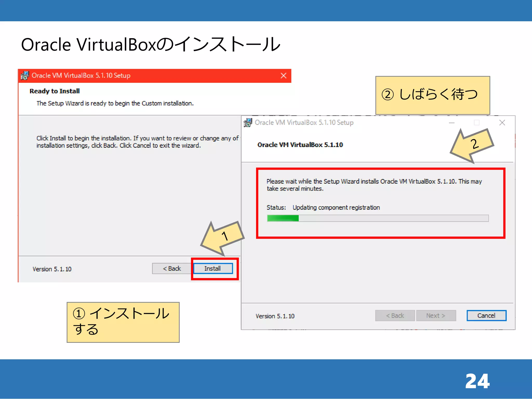Screen dimensions: 532x399
Task: Click the disabled maximize button of the progress window
Action: [477, 123]
